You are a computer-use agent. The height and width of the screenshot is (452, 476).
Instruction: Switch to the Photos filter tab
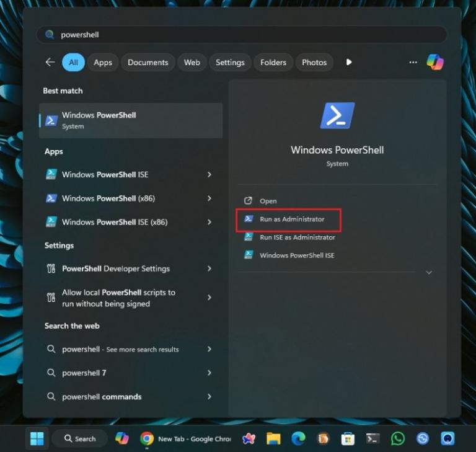[x=314, y=62]
